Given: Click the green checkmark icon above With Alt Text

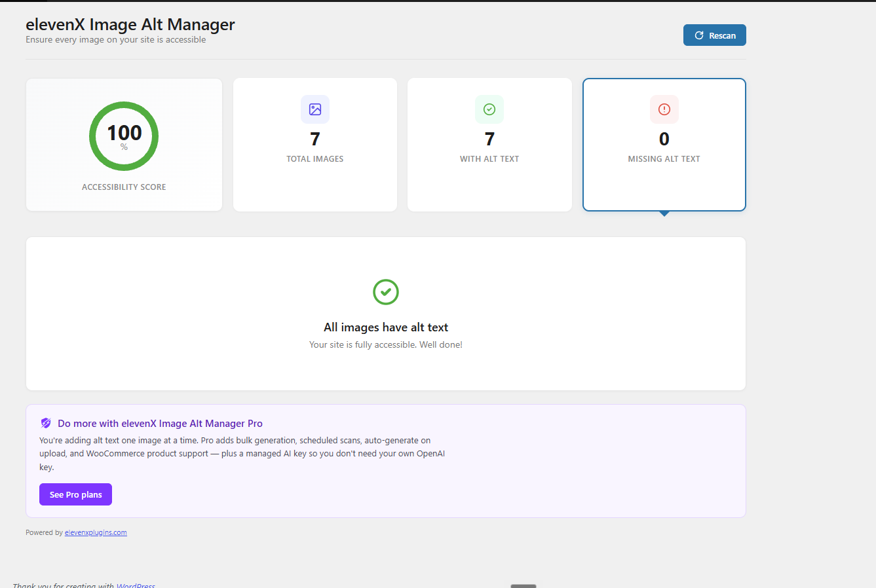Looking at the screenshot, I should pyautogui.click(x=489, y=109).
